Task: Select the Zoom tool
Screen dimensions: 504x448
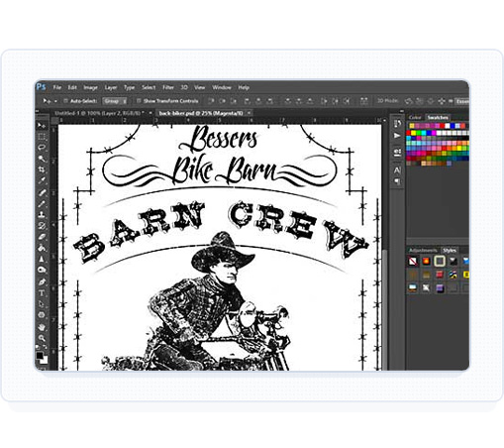Action: pos(42,338)
